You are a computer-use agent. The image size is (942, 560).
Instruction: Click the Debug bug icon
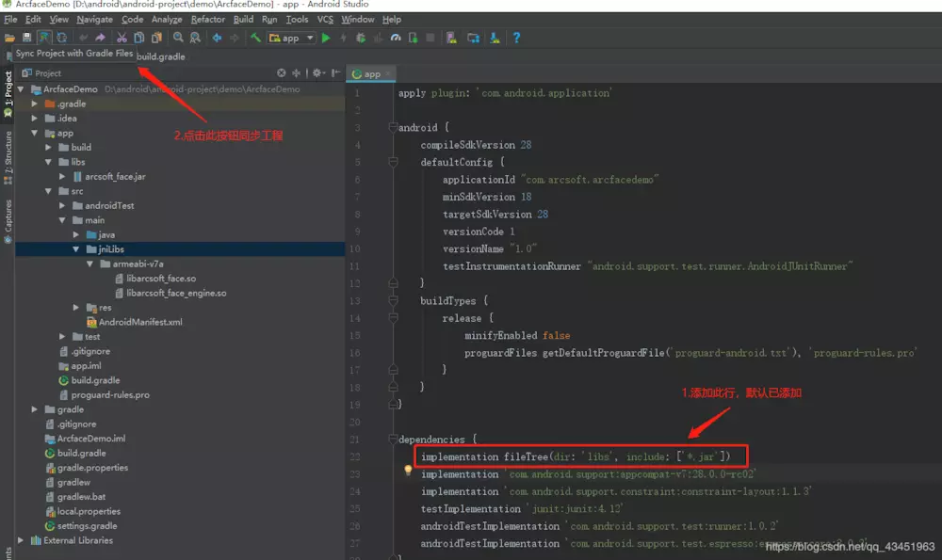coord(361,38)
